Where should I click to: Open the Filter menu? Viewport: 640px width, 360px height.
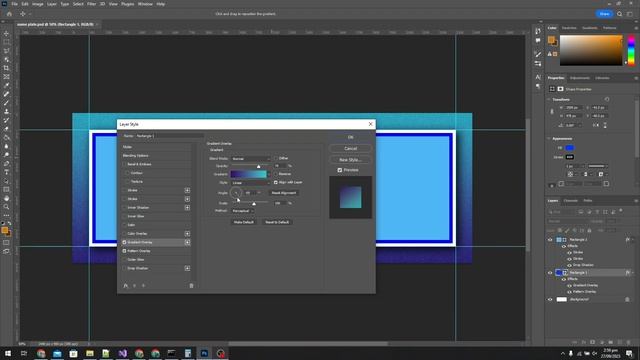91,4
